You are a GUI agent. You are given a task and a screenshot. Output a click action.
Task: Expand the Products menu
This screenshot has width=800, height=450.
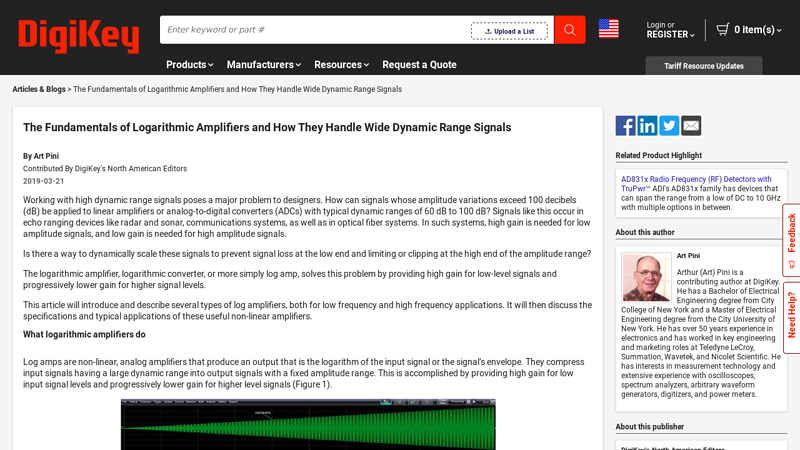(189, 65)
